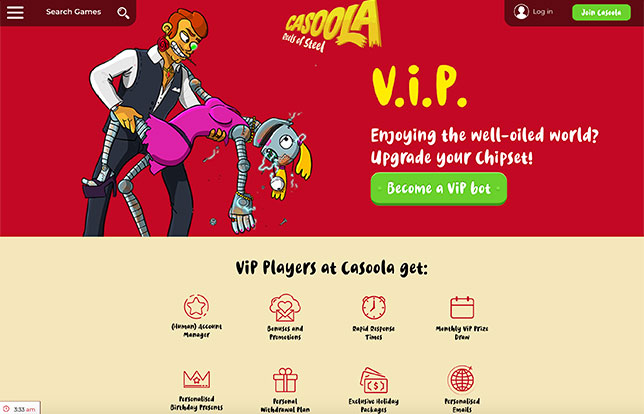Select the Birthday Presents crown icon
Screen dimensions: 644x414
point(196,379)
